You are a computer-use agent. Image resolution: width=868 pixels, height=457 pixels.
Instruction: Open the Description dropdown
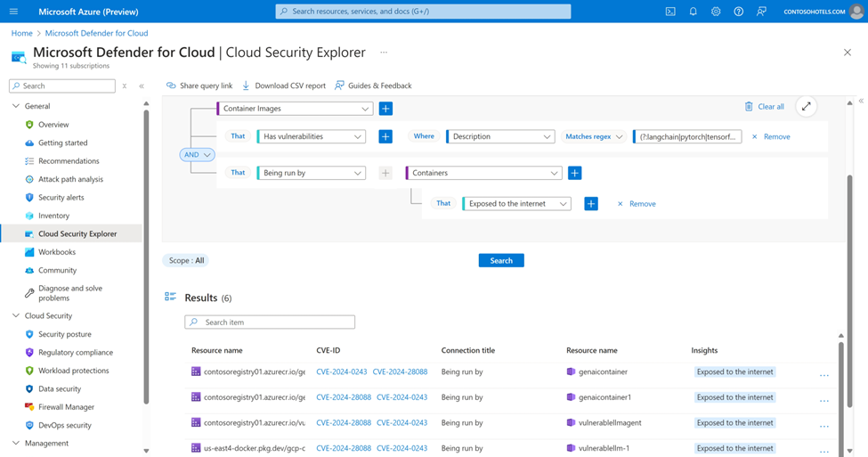tap(501, 136)
